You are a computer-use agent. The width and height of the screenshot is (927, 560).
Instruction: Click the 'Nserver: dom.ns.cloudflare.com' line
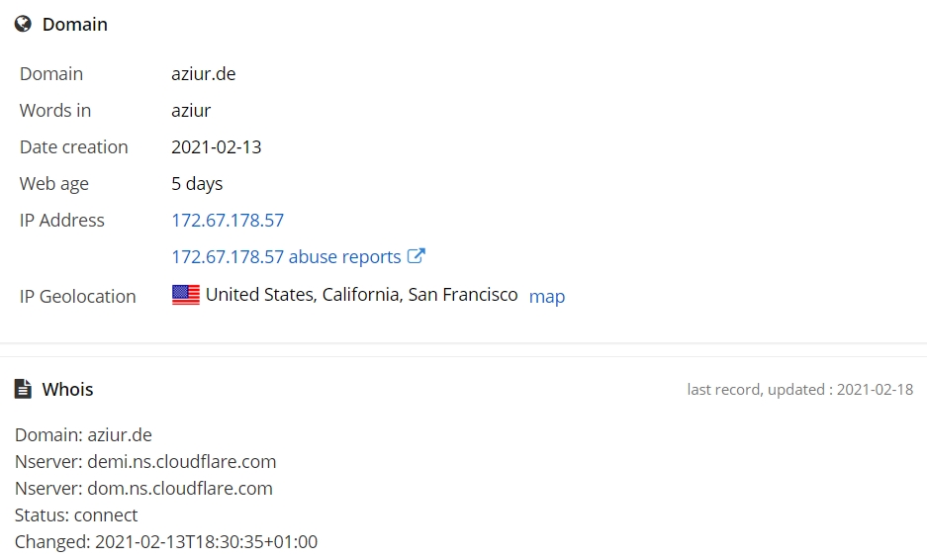click(143, 489)
